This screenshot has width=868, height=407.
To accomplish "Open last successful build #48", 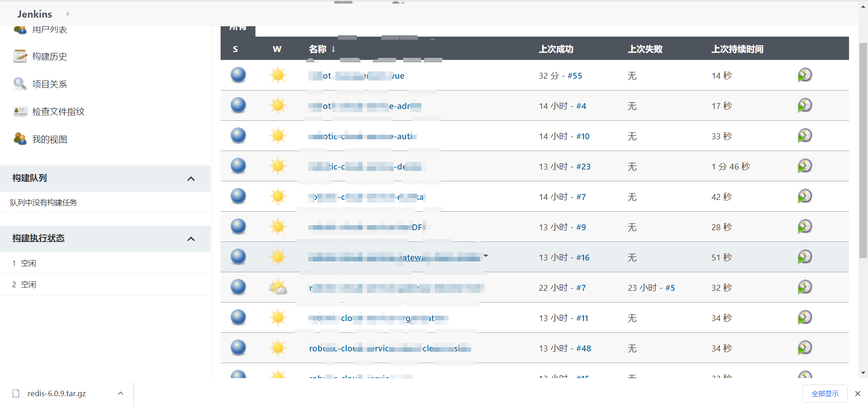I will click(584, 348).
